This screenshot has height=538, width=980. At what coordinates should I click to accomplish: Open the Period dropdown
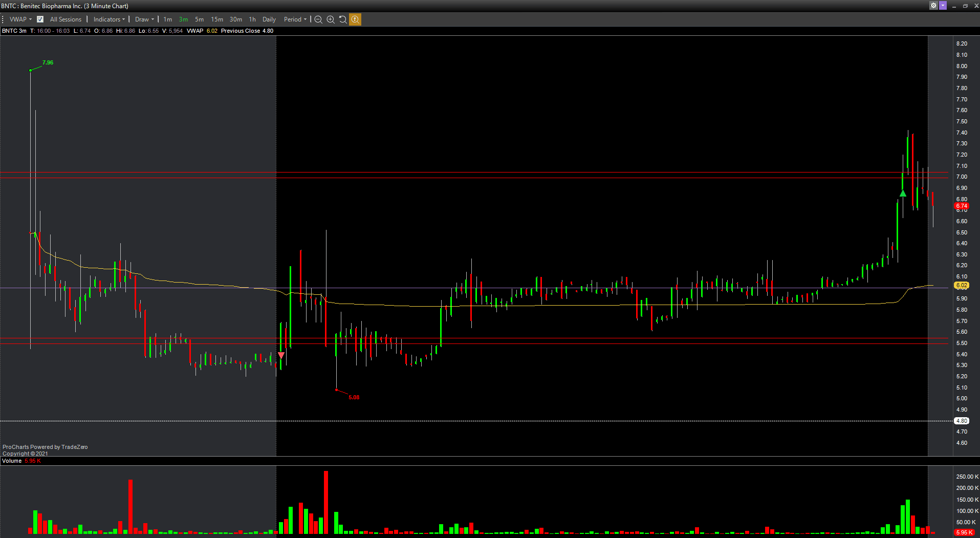(295, 19)
